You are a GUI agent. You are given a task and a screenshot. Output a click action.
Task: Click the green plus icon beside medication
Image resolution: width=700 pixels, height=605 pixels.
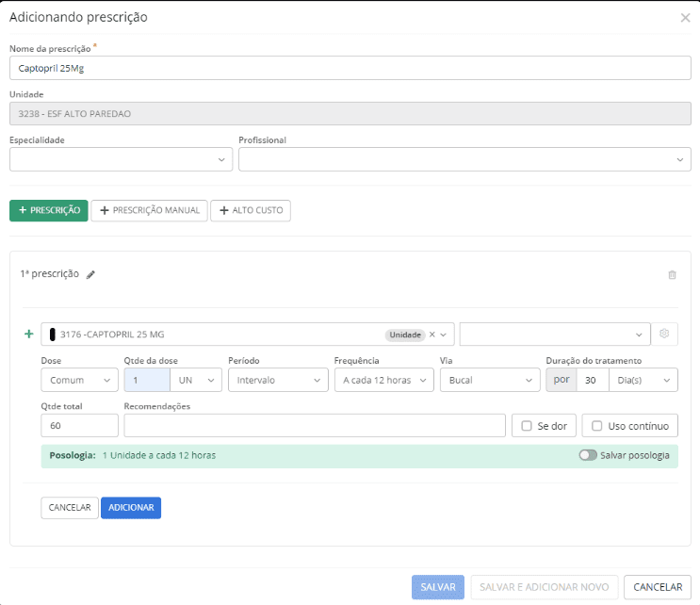coord(28,335)
